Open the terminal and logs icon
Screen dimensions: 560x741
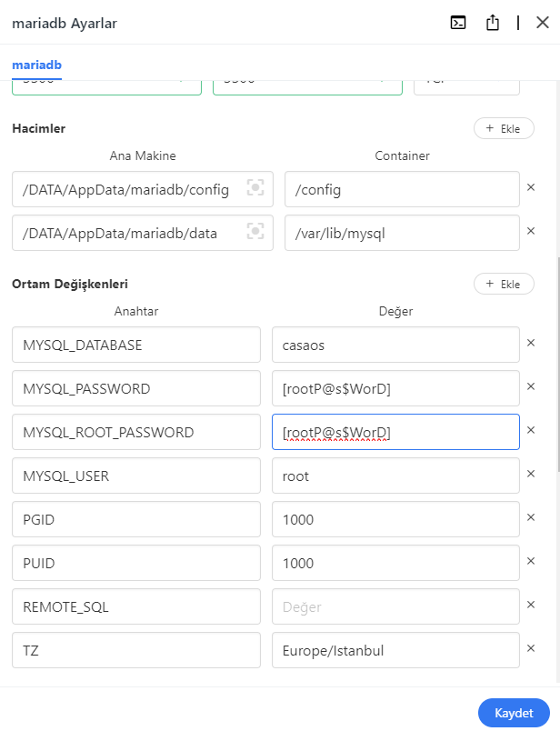point(458,23)
